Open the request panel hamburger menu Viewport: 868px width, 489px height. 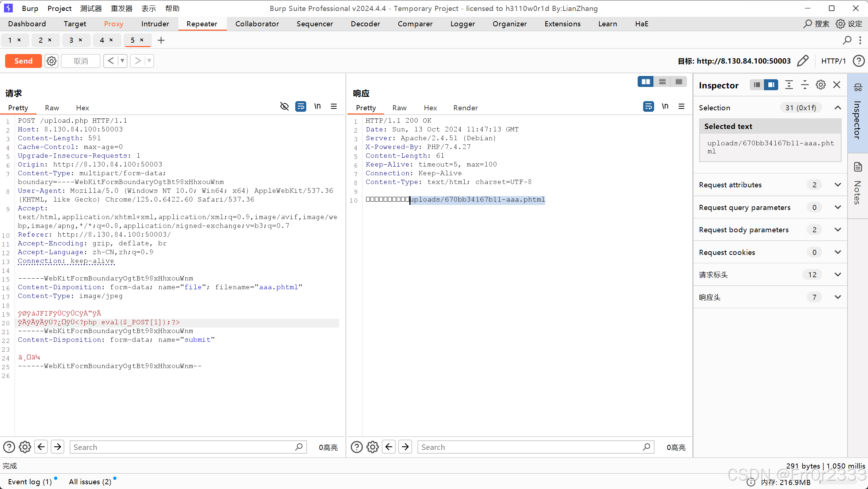[334, 106]
